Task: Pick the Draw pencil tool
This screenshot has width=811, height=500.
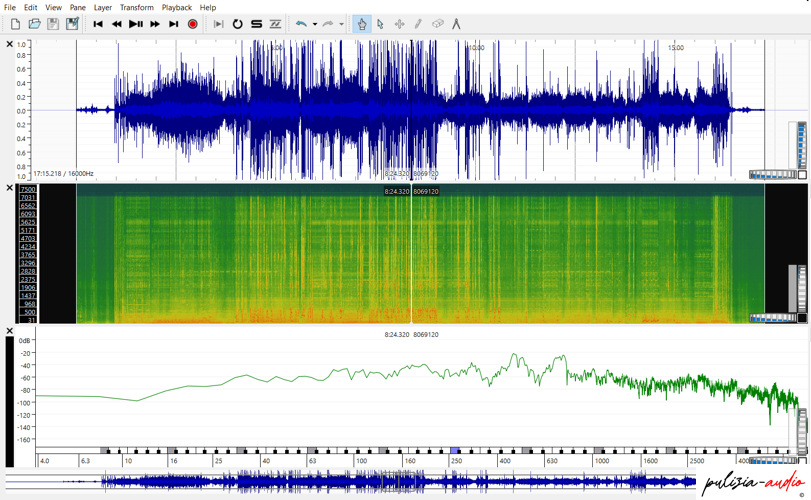Action: coord(418,24)
